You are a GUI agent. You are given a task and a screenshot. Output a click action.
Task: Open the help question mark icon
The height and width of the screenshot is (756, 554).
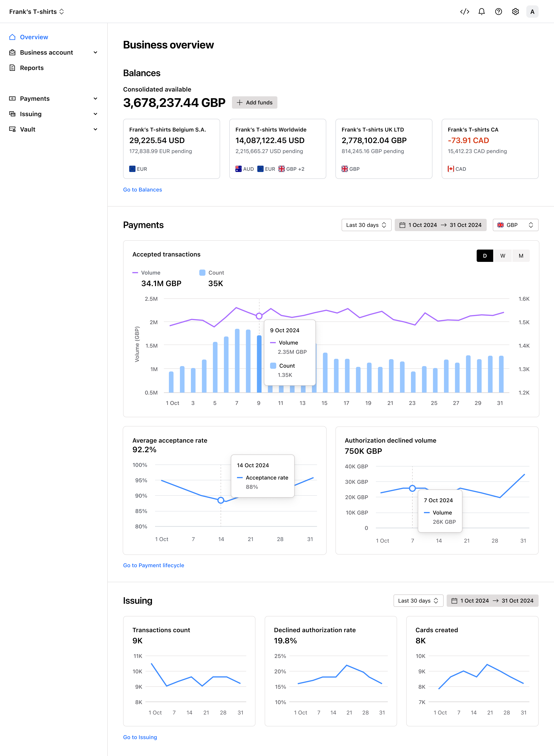(499, 12)
